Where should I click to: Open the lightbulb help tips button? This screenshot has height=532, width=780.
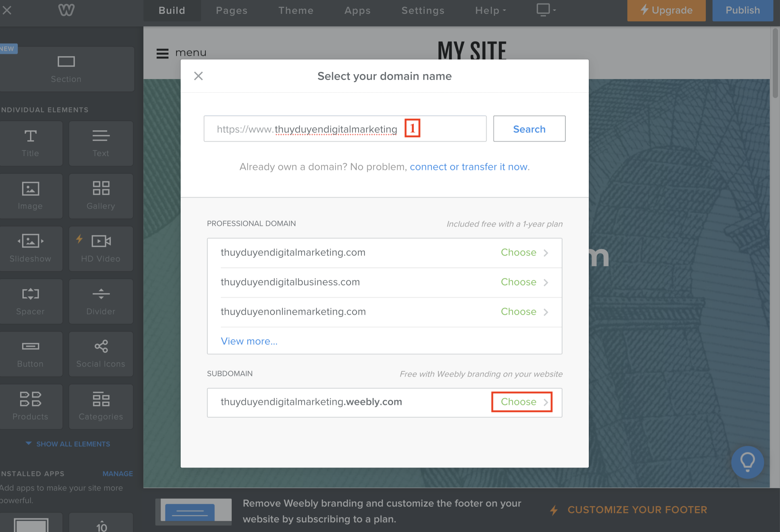[747, 462]
